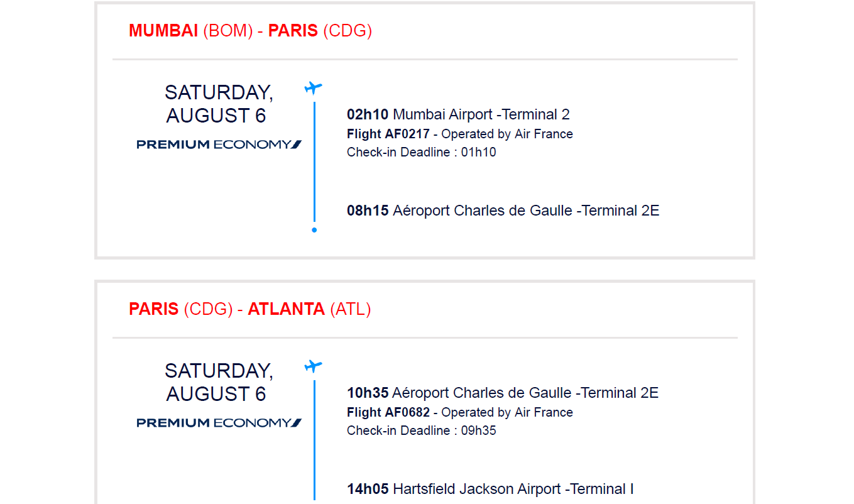The height and width of the screenshot is (504, 854).
Task: Click 'Operated by Air France' beside AF0217
Action: tap(507, 134)
